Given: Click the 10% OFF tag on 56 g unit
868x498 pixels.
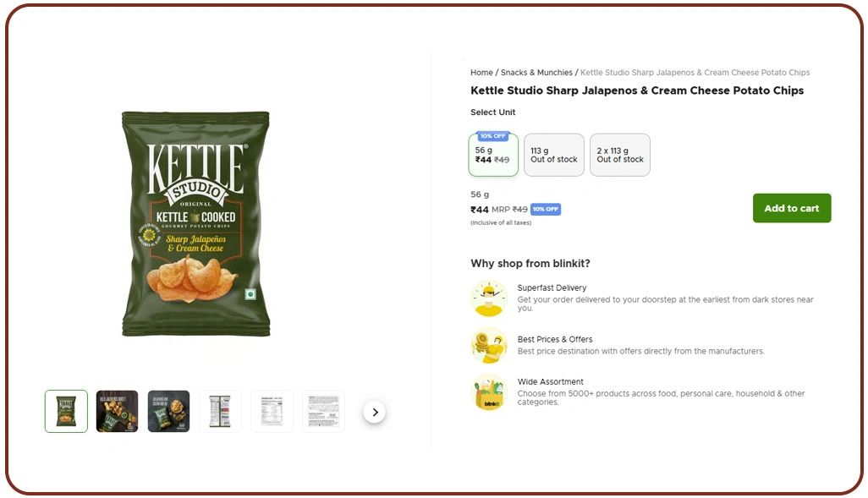Looking at the screenshot, I should 492,136.
